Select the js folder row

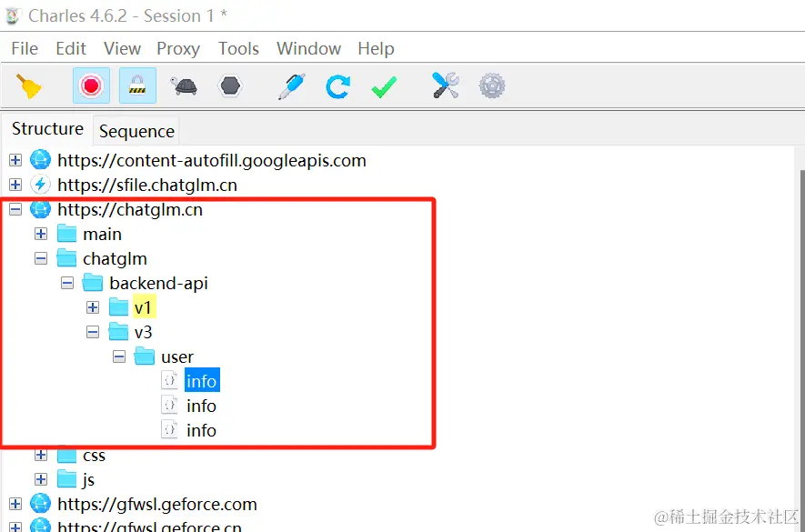click(x=88, y=479)
